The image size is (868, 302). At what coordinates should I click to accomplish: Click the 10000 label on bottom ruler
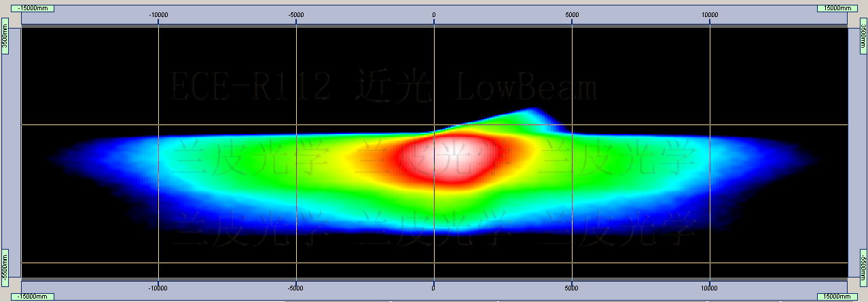[x=710, y=288]
